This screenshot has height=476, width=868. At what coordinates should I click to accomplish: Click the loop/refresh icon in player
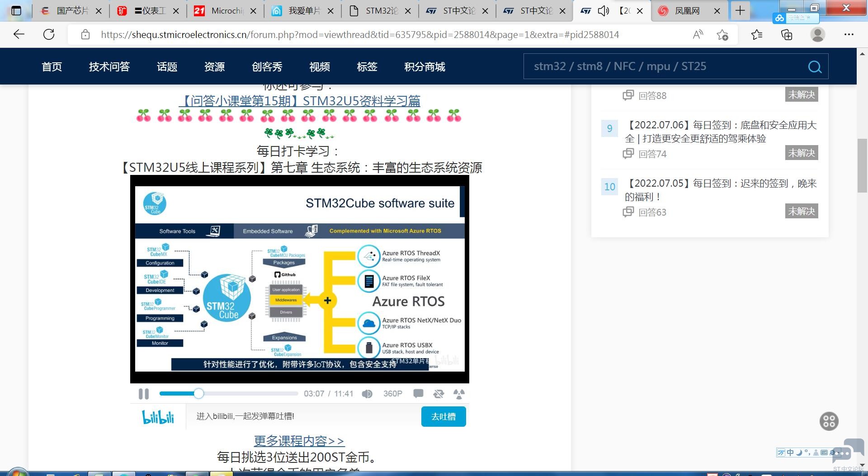(439, 394)
